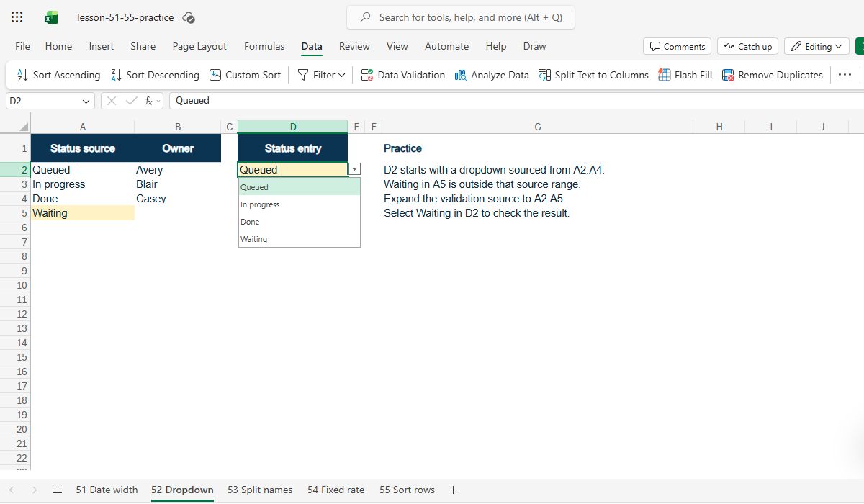This screenshot has width=864, height=504.
Task: Click cell A5 containing Waiting
Action: pyautogui.click(x=83, y=213)
